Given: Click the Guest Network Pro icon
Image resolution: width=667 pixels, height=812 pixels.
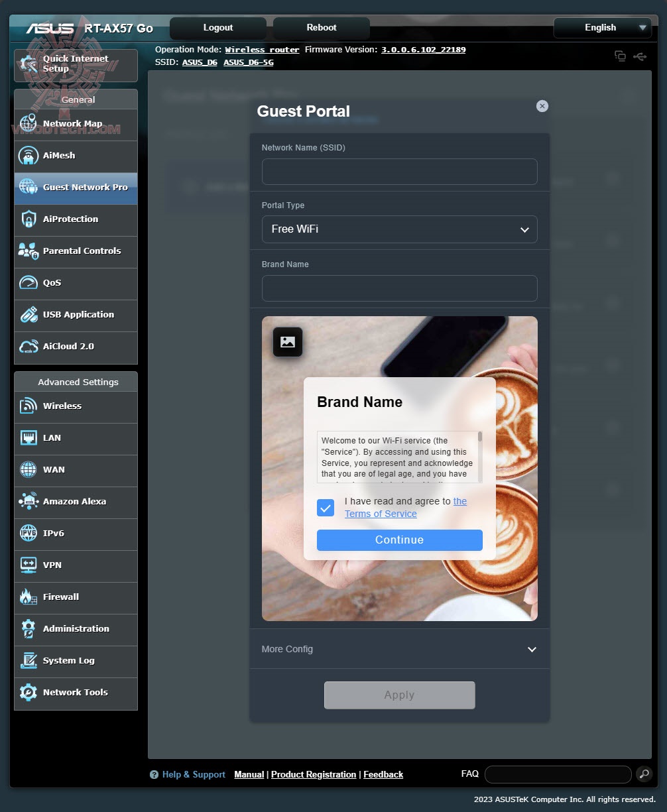Looking at the screenshot, I should (x=29, y=187).
